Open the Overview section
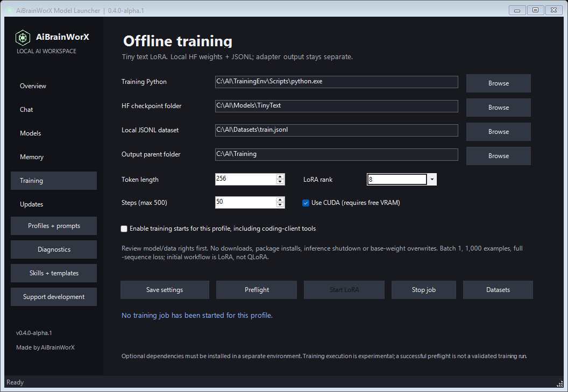Image resolution: width=568 pixels, height=392 pixels. point(33,86)
